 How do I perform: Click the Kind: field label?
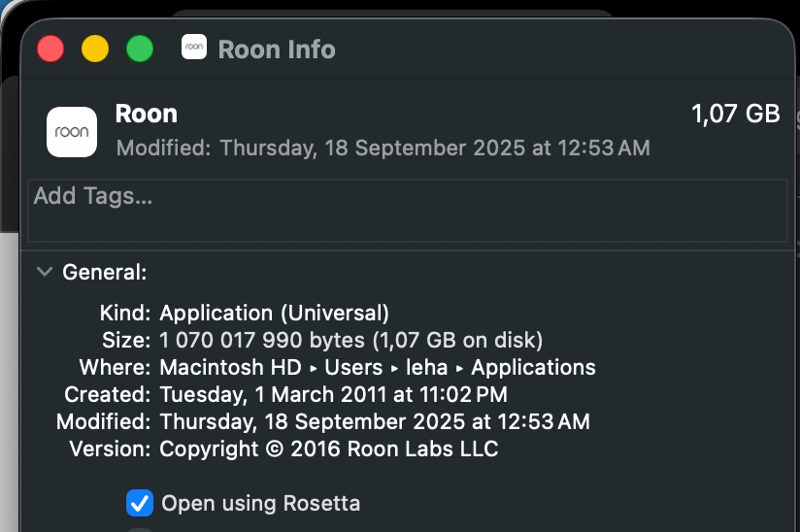click(125, 314)
